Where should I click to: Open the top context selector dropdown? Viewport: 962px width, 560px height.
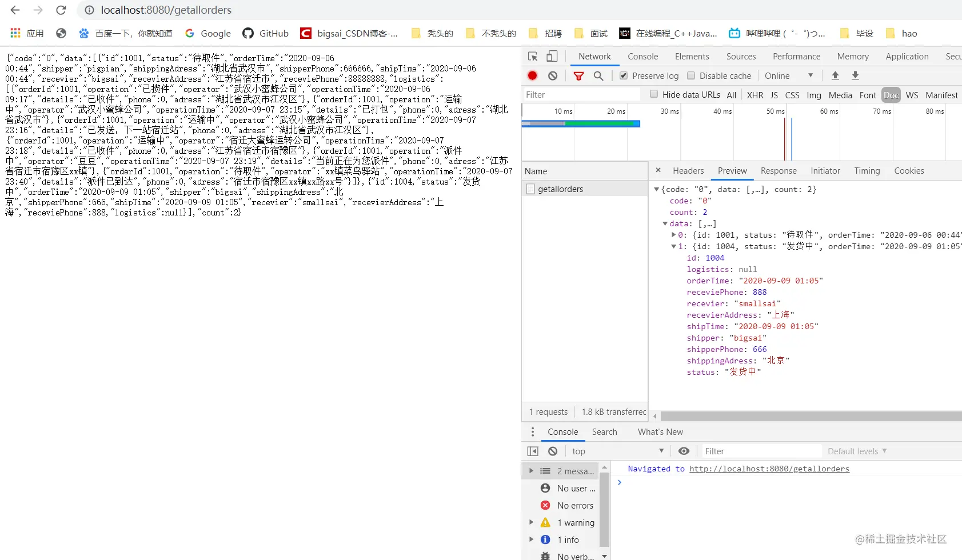(618, 451)
